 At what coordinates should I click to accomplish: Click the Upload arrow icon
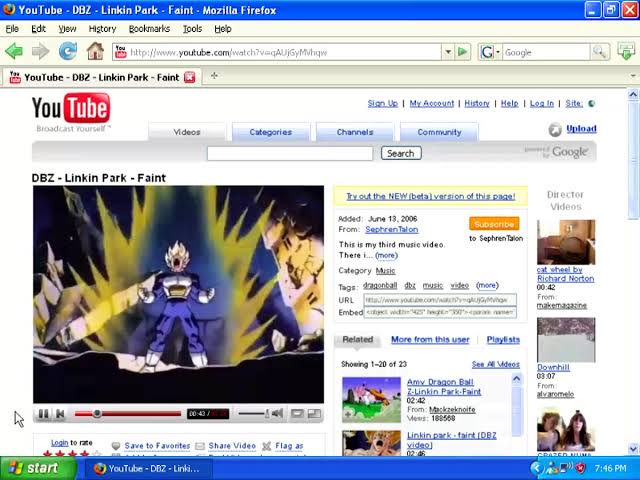[555, 129]
